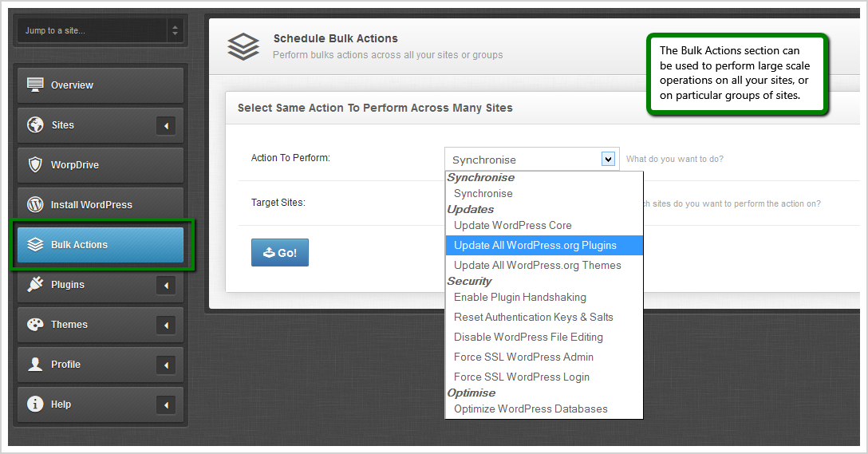This screenshot has height=454, width=868.
Task: Click the Bulk Actions layers icon in sidebar
Action: pyautogui.click(x=35, y=244)
